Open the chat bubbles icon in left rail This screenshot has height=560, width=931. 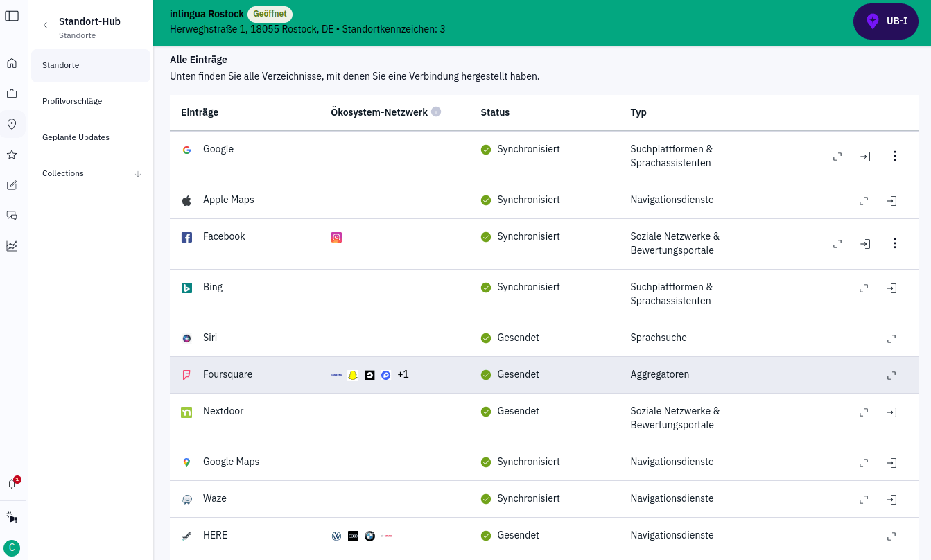click(12, 216)
